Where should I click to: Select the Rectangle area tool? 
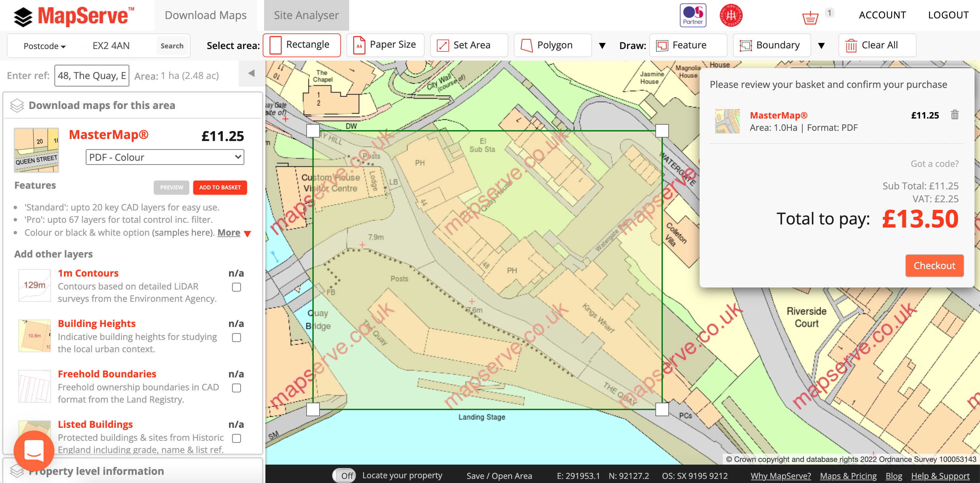302,45
